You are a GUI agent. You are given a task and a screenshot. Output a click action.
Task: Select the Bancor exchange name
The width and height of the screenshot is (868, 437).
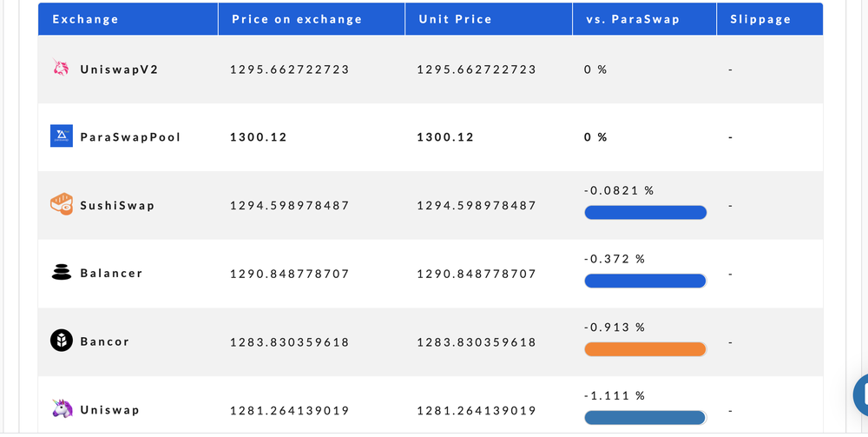click(x=104, y=341)
